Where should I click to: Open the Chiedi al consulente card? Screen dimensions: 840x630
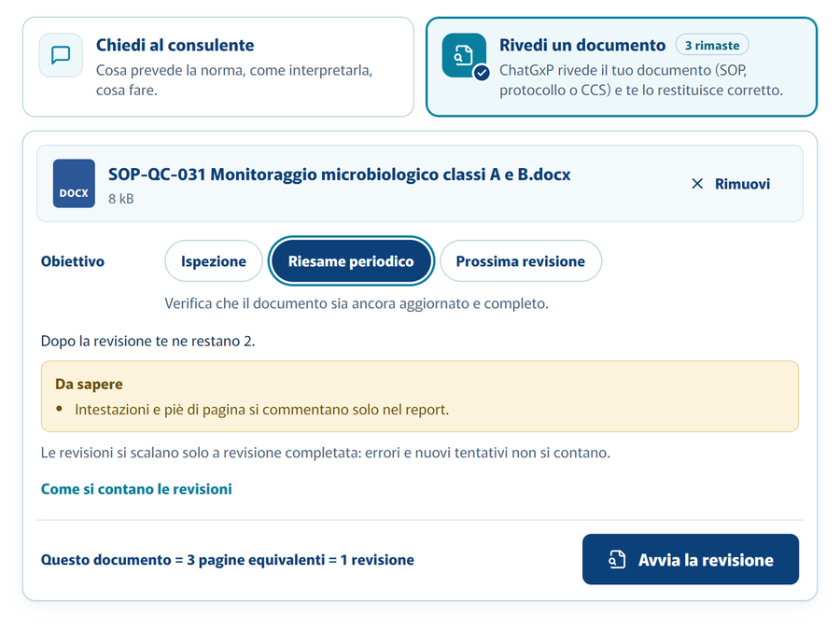pos(218,67)
